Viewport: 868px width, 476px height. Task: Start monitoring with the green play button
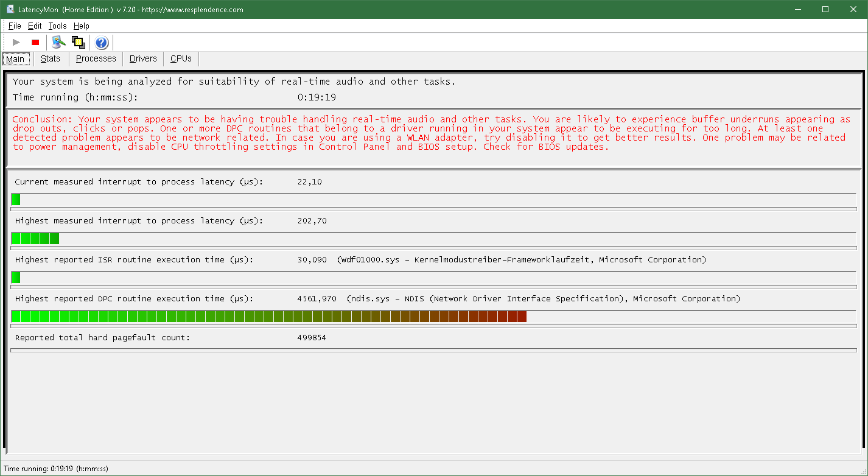point(16,42)
